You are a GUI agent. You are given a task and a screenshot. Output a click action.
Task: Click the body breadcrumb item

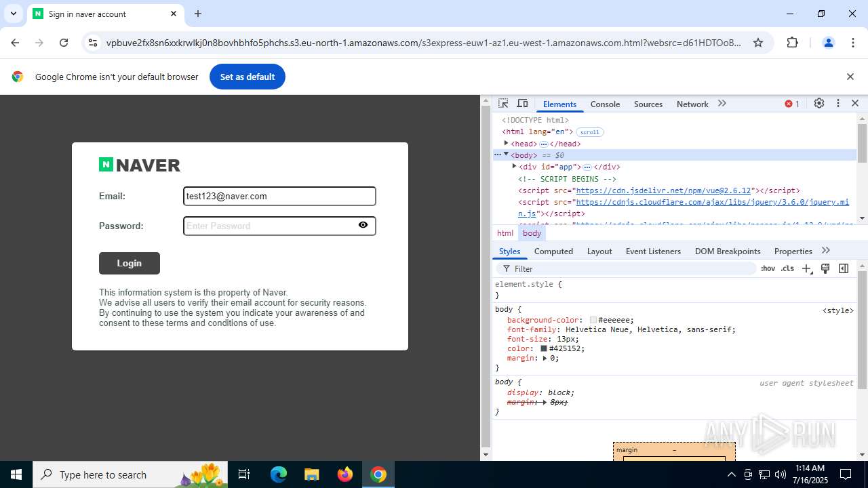pyautogui.click(x=532, y=233)
